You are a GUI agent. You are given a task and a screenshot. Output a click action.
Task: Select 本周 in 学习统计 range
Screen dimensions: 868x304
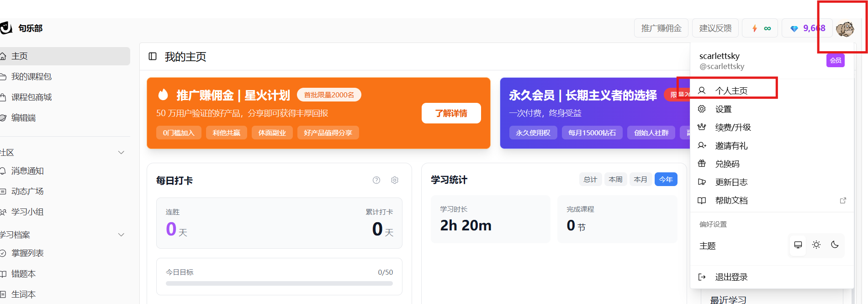[615, 179]
